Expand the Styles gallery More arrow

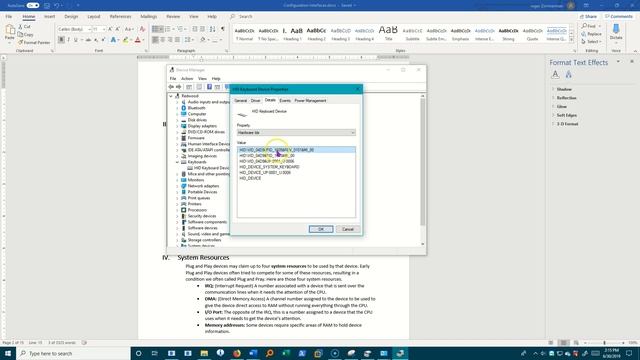(571, 40)
